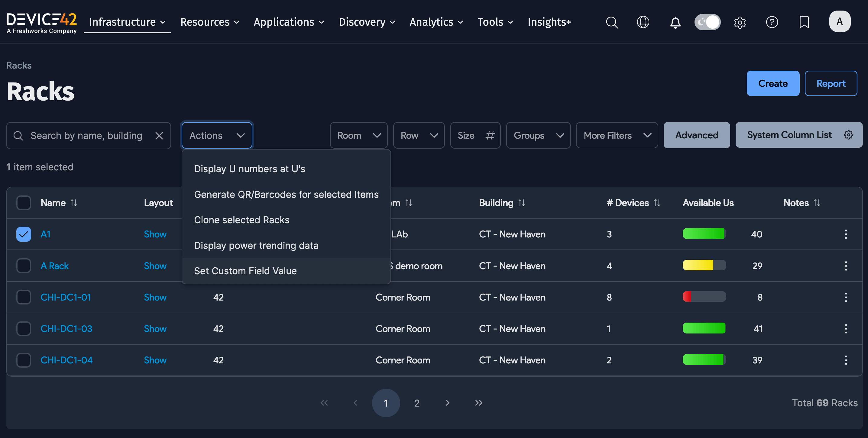Open the kebab menu on the A1 row
Screen dimensions: 868x438
(x=846, y=234)
